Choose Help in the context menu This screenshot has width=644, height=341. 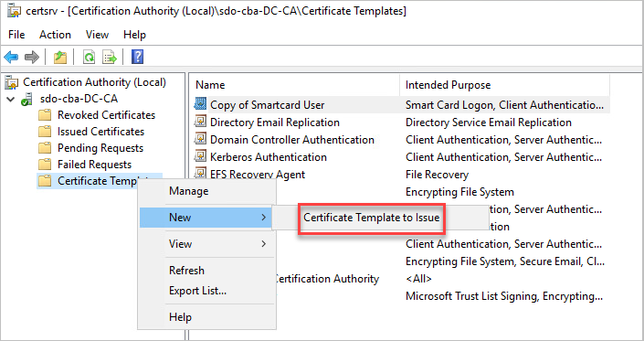pos(180,317)
